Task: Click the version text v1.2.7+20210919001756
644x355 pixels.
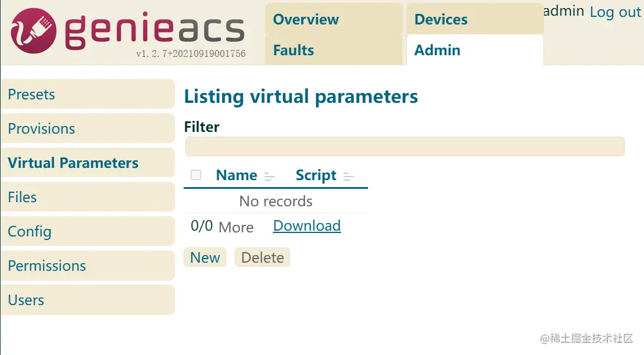Action: pos(191,54)
